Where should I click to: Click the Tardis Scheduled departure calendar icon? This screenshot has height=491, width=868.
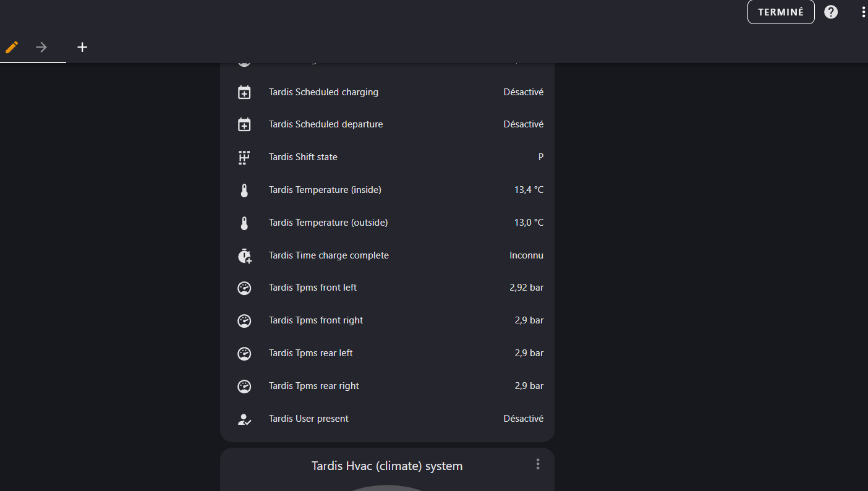click(244, 124)
